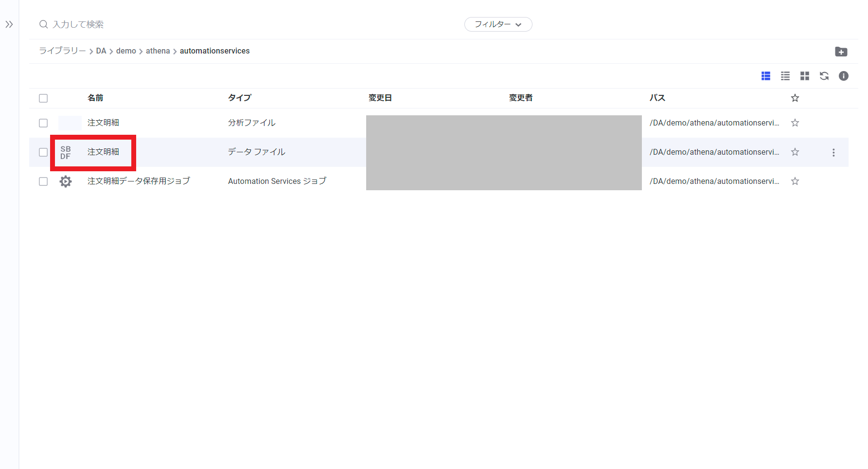Select the Automation Services ジョブ type cell
868x469 pixels.
click(277, 181)
